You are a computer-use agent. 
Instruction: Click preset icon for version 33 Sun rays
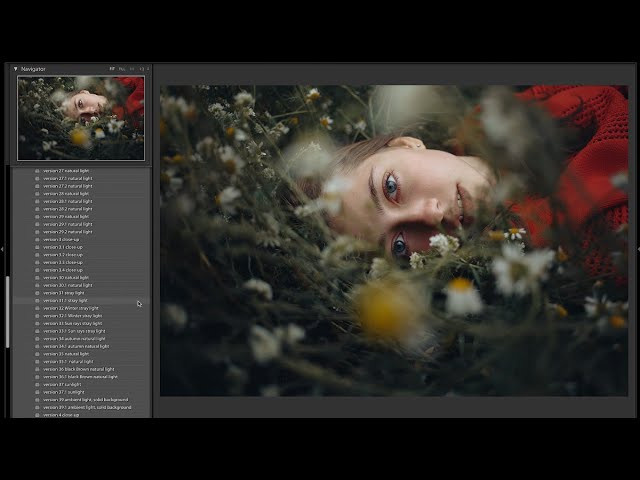click(x=37, y=323)
